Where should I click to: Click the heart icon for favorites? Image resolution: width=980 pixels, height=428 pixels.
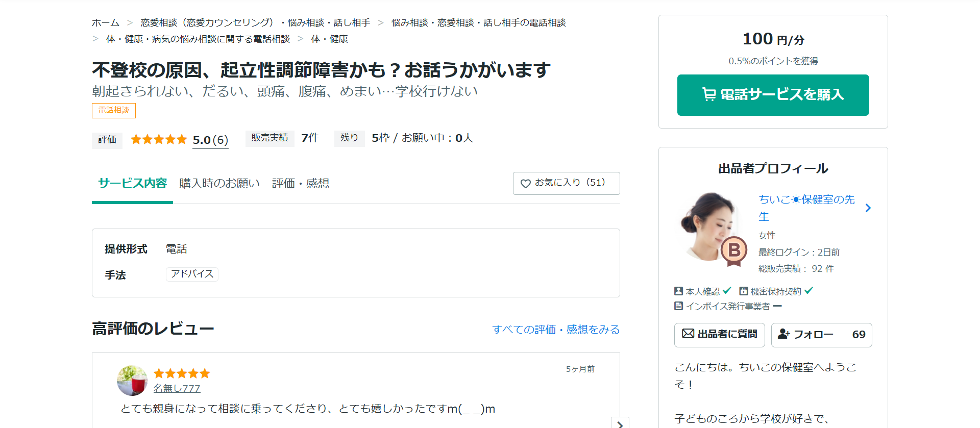coord(525,184)
